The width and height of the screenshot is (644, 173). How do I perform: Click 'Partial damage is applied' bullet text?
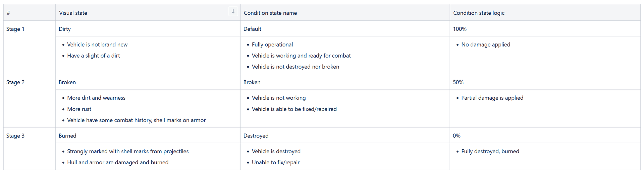[x=492, y=98]
